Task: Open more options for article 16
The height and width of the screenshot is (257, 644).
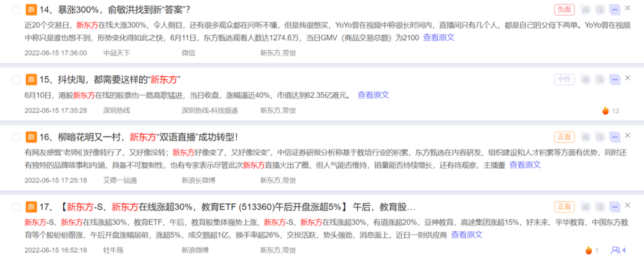Action: tap(615, 137)
